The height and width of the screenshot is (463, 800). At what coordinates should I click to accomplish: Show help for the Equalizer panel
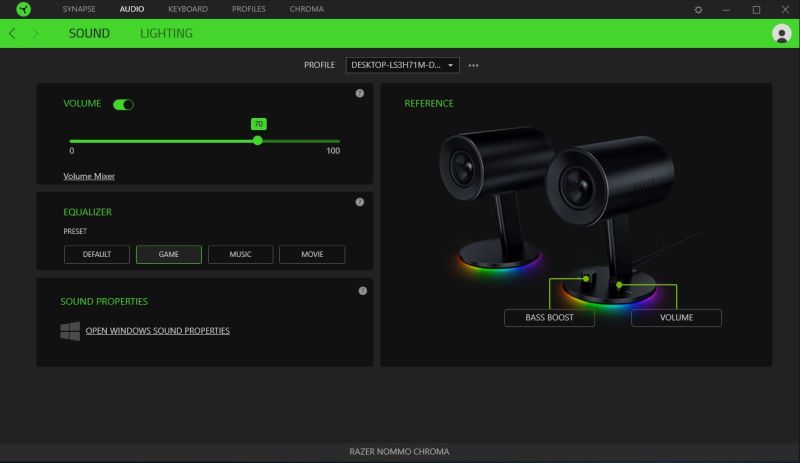point(360,202)
